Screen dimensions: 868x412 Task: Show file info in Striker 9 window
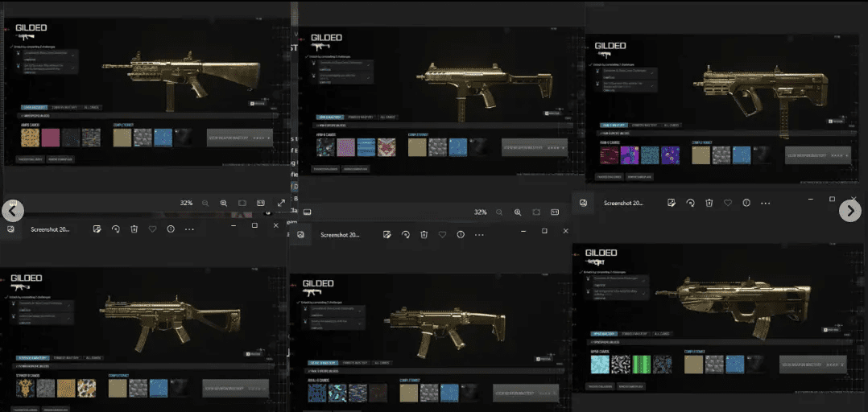[171, 229]
